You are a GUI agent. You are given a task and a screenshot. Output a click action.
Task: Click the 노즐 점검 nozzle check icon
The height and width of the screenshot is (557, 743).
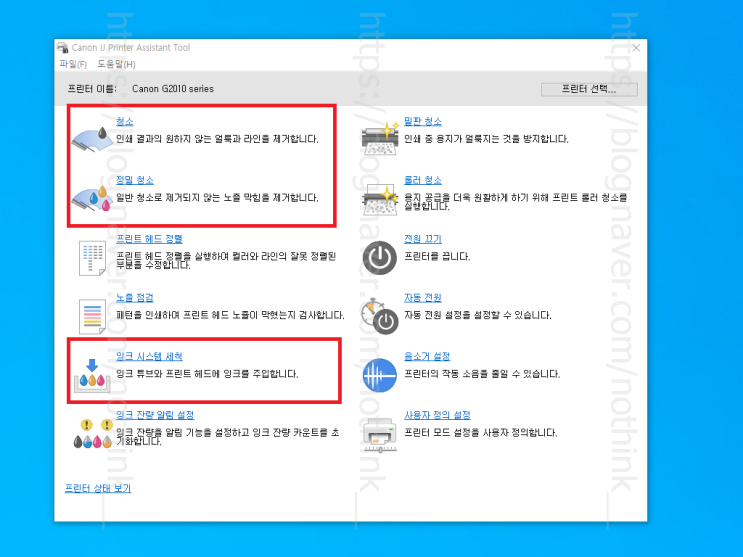92,316
